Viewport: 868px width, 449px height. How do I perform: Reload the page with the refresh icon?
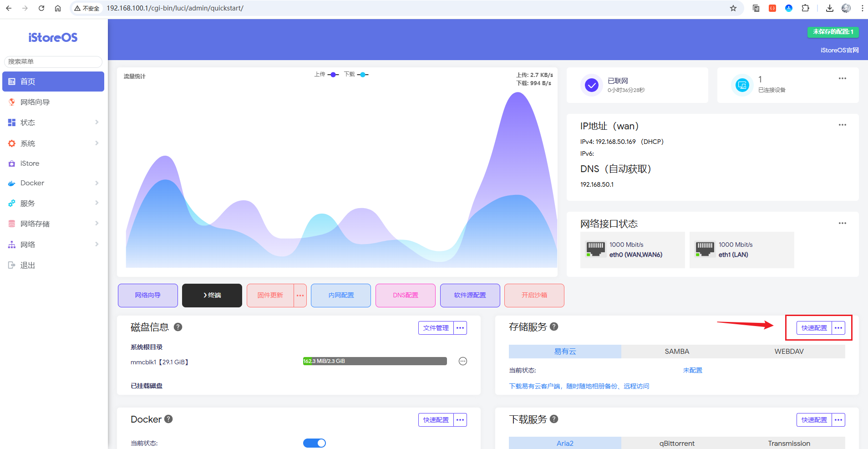coord(41,8)
